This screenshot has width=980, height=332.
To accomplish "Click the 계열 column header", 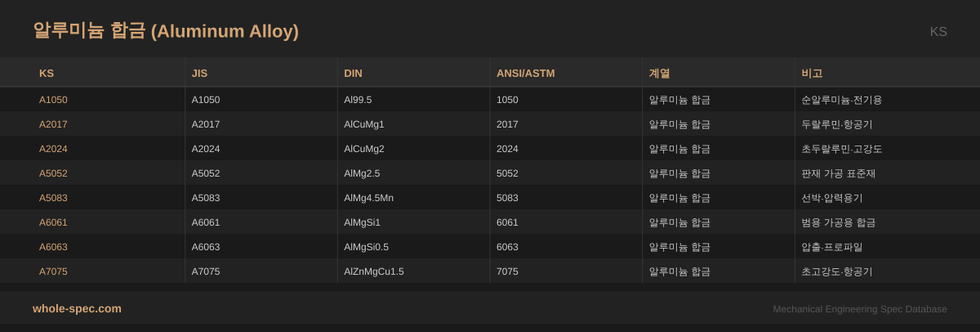I will (x=659, y=73).
